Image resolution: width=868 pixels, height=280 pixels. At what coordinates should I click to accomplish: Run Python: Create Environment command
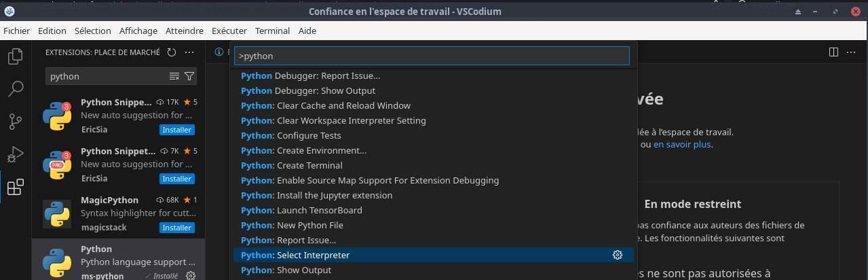[303, 150]
